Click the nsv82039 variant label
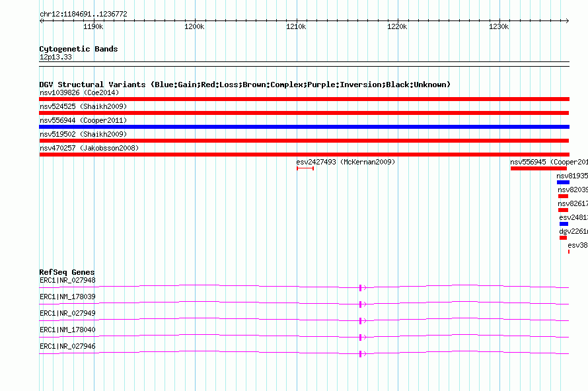 coord(573,190)
